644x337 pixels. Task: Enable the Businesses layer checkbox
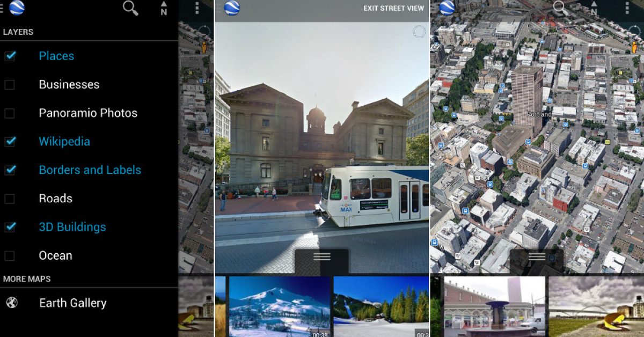(x=10, y=85)
